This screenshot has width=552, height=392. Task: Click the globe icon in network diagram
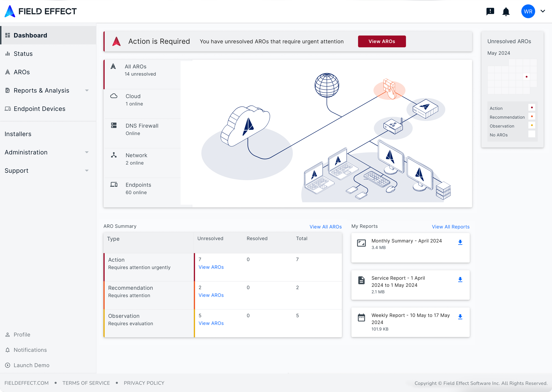click(x=327, y=85)
